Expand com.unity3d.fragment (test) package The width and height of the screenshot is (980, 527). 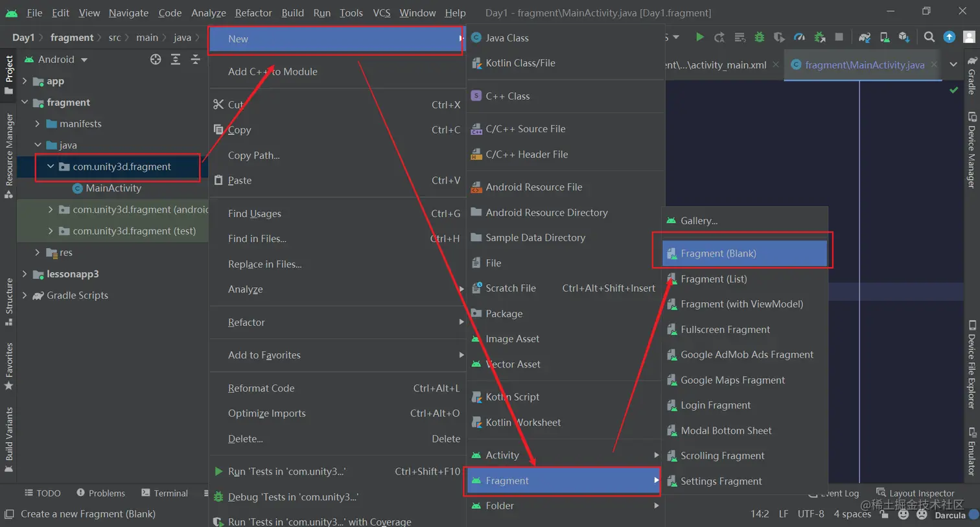tap(51, 231)
